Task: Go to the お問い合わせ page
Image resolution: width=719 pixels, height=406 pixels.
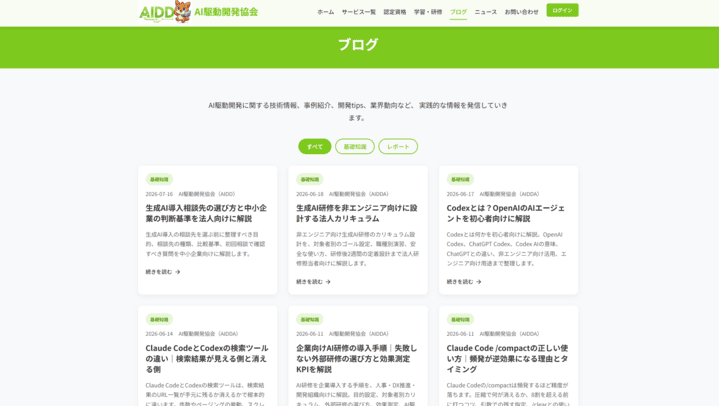Action: [521, 12]
